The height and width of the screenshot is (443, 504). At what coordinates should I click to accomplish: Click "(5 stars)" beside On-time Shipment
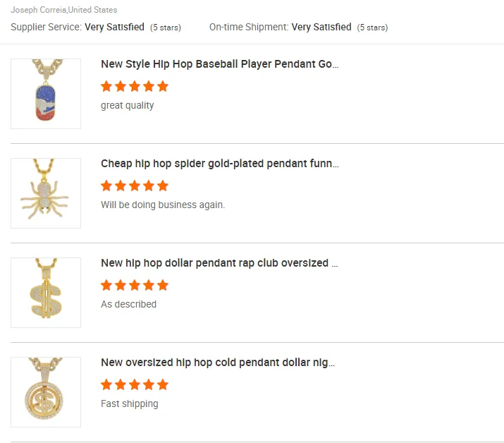(x=372, y=28)
